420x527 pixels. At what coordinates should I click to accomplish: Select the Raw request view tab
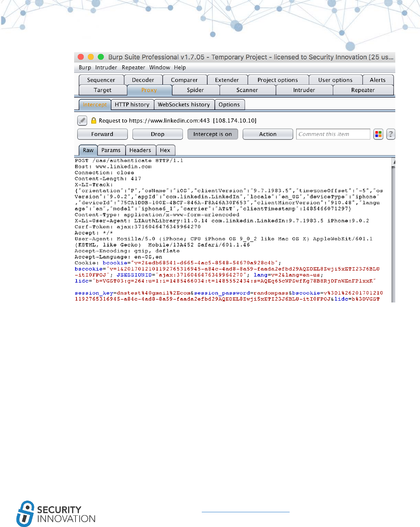point(88,150)
